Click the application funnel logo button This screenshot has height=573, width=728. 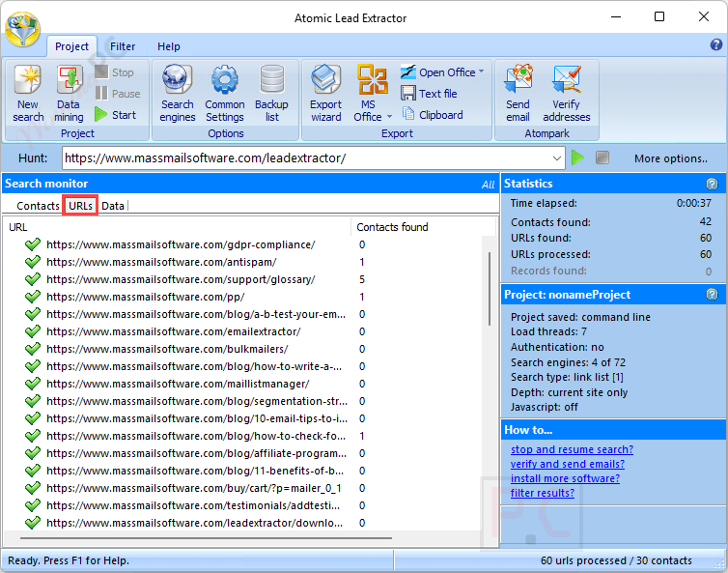(x=22, y=28)
